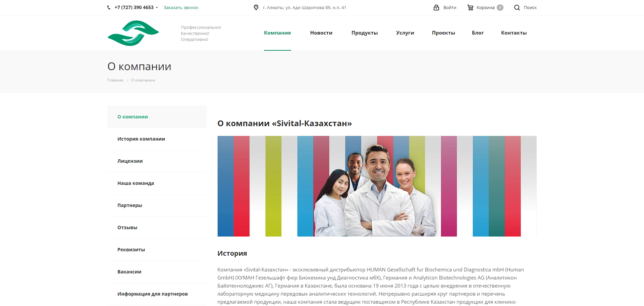Click the team photo banner image
The image size is (644, 306).
coord(377,186)
